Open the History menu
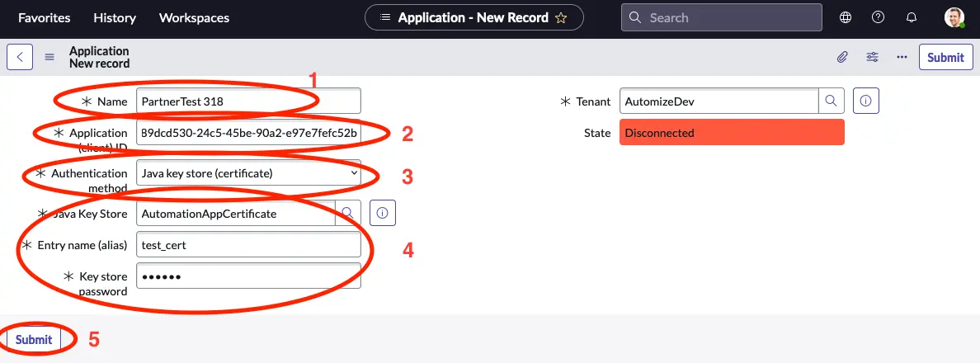Screen dimensions: 980x363 coord(115,17)
